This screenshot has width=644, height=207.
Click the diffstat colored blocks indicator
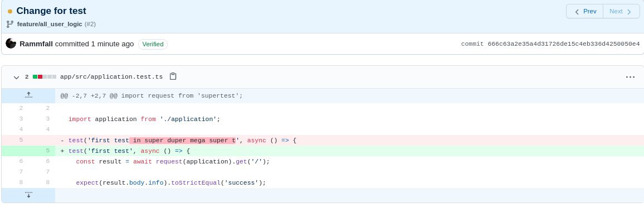click(45, 77)
